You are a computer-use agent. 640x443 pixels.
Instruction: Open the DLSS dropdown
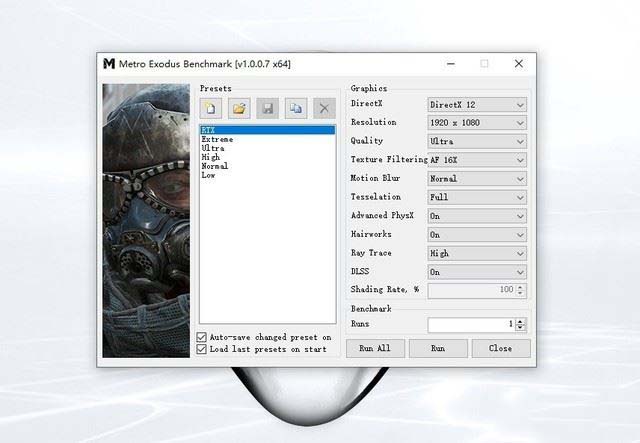(477, 272)
